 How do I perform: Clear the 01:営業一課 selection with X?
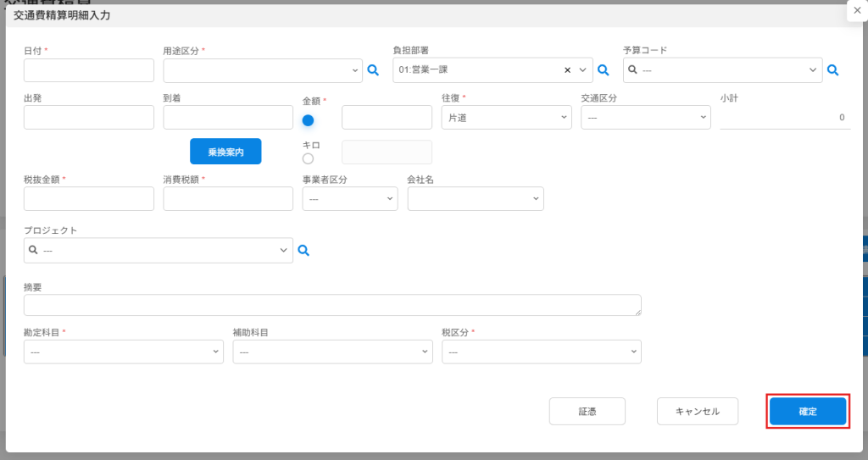pyautogui.click(x=568, y=71)
